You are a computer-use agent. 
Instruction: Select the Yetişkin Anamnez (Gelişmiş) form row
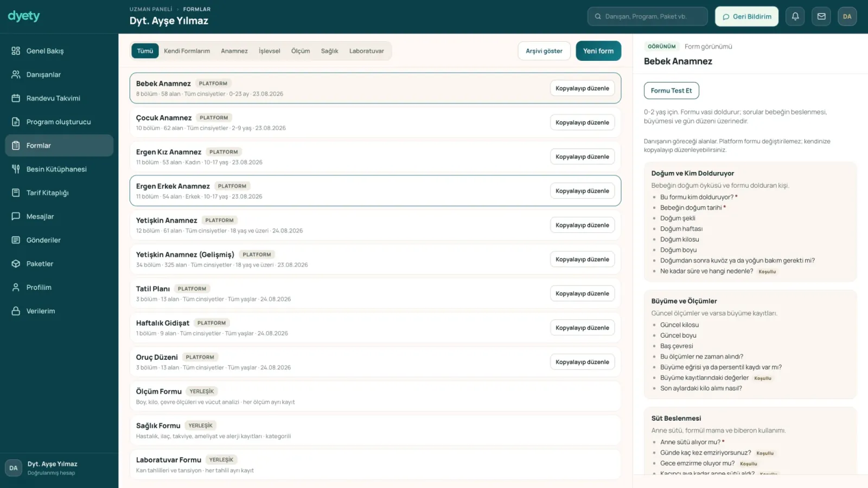pos(375,259)
